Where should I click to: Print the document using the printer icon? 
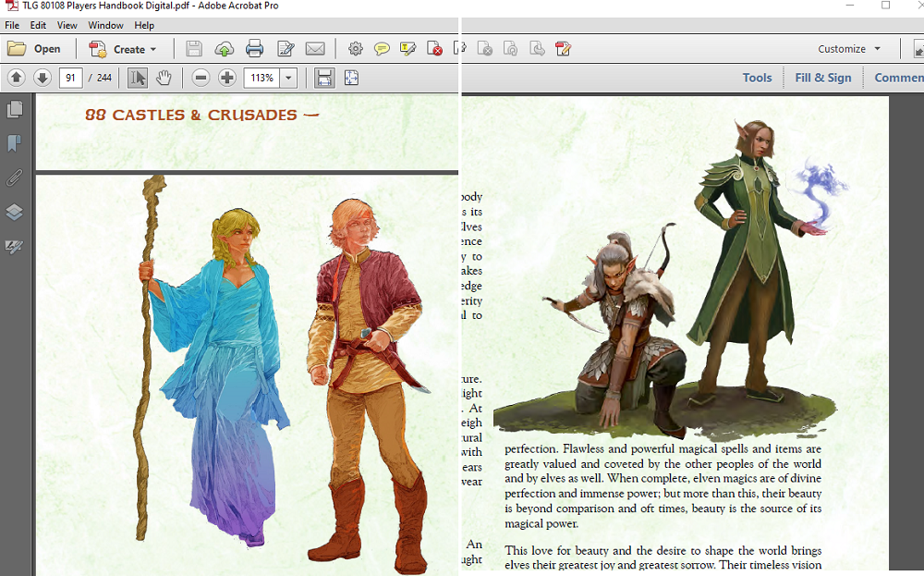click(255, 49)
